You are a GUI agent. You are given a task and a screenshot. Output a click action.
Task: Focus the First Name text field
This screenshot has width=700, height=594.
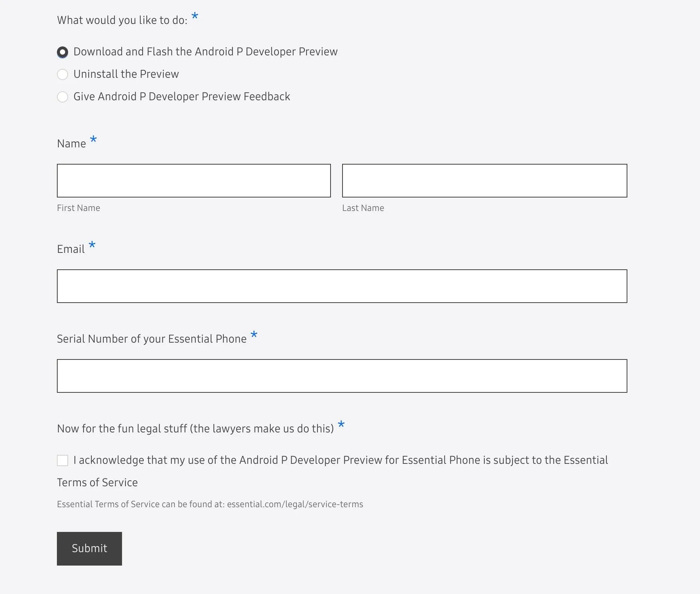(x=194, y=181)
